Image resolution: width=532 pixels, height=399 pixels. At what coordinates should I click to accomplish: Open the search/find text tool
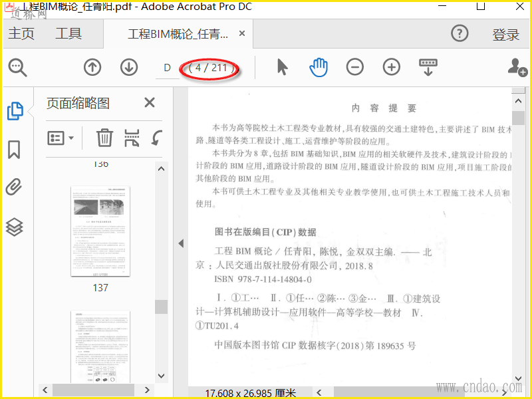tap(17, 68)
